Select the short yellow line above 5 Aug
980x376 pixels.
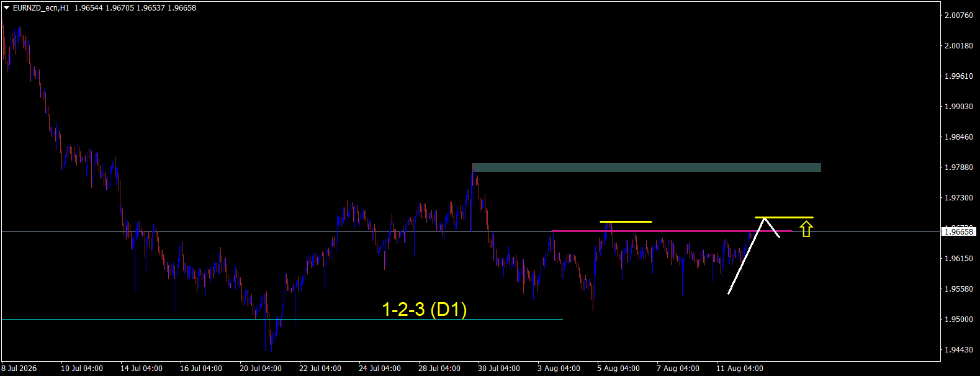626,222
